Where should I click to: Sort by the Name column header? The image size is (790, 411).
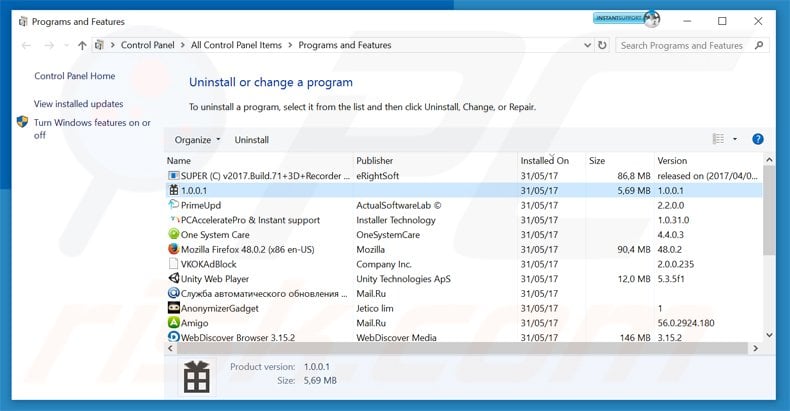point(259,161)
